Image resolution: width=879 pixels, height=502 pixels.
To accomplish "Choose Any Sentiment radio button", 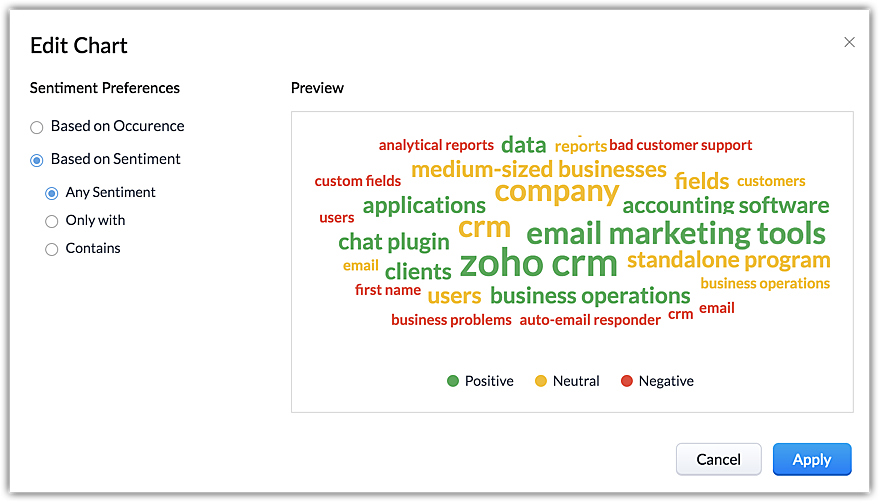I will click(x=52, y=193).
